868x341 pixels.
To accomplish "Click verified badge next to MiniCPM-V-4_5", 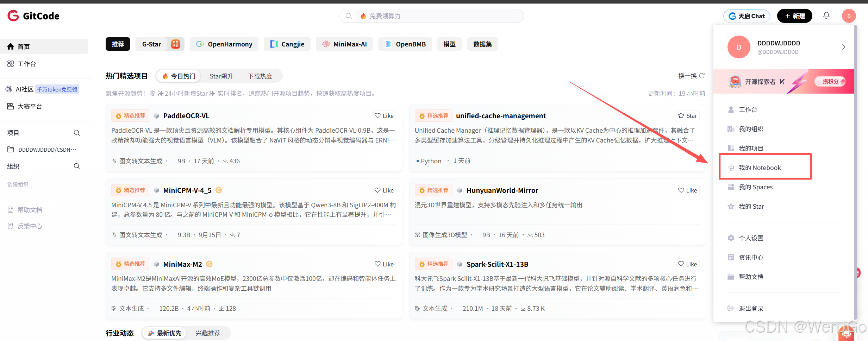I will point(219,190).
